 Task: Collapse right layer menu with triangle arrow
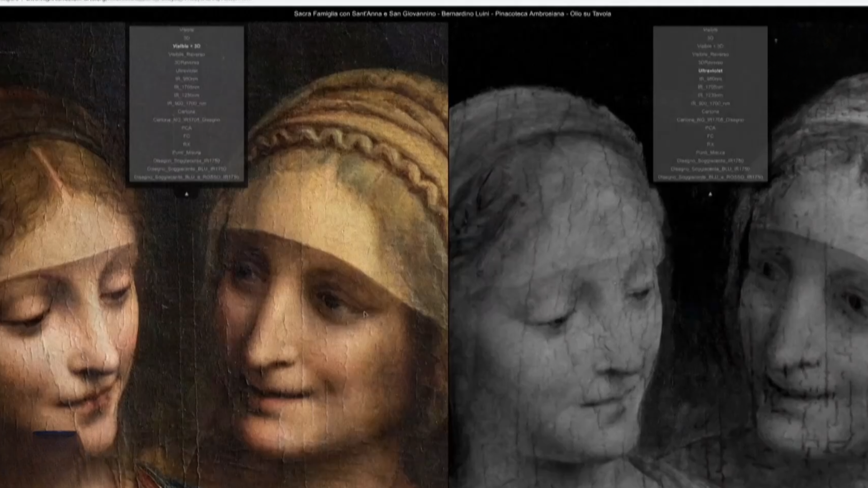click(710, 194)
